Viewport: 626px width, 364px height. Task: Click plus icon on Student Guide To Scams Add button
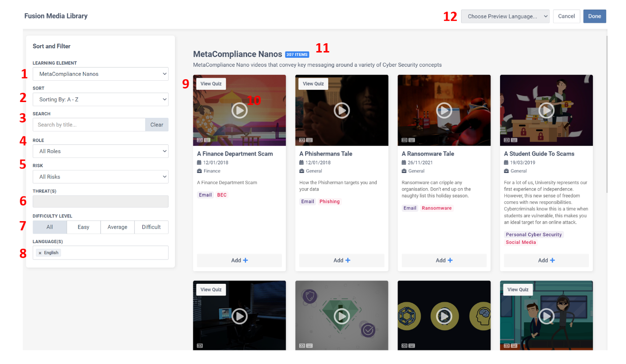click(x=553, y=260)
